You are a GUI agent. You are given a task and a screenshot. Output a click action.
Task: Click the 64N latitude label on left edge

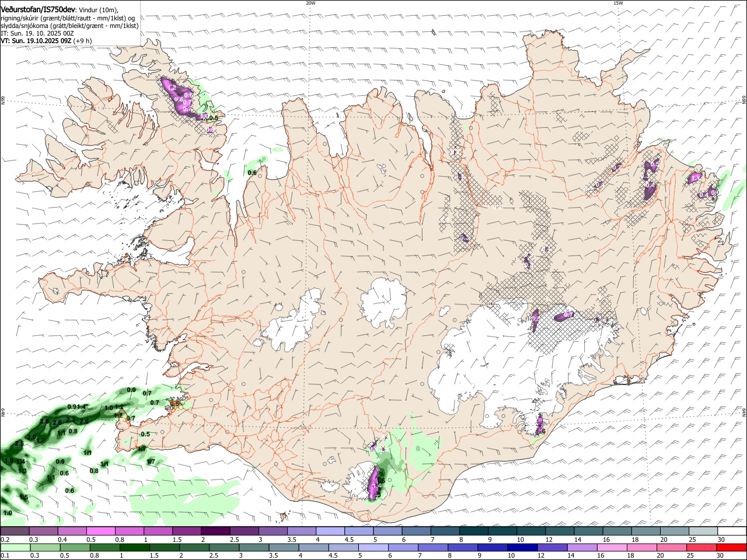(3, 413)
